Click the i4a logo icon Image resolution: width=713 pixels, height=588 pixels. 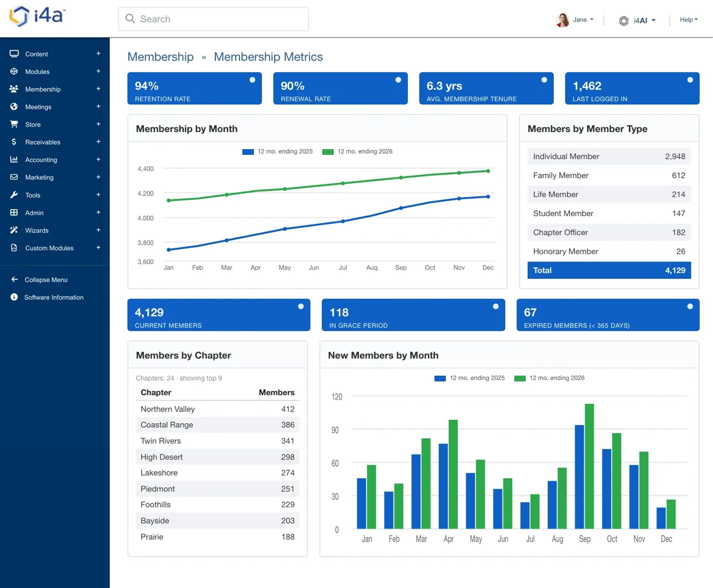pos(19,16)
